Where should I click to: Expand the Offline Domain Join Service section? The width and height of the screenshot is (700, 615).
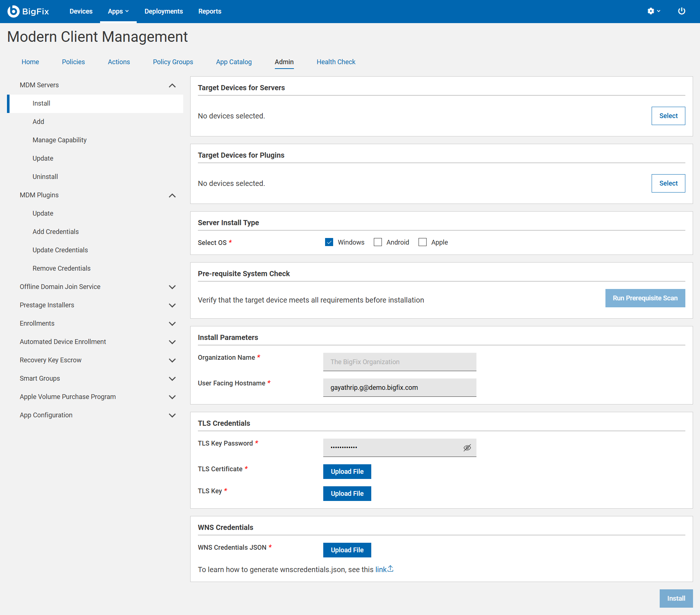coord(172,287)
